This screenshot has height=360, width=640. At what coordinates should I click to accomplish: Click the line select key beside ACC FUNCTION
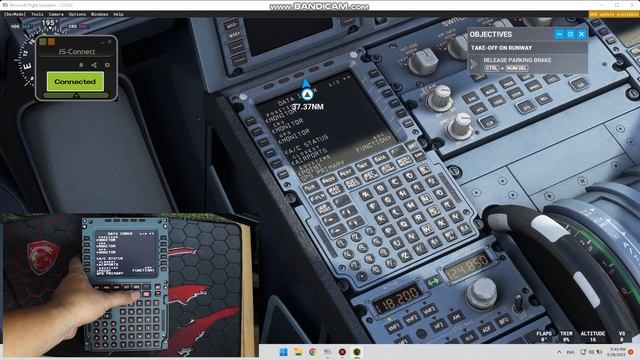(x=408, y=123)
